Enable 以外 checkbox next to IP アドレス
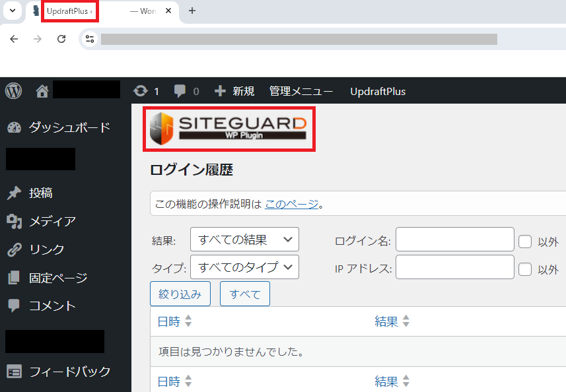The image size is (566, 392). tap(525, 269)
